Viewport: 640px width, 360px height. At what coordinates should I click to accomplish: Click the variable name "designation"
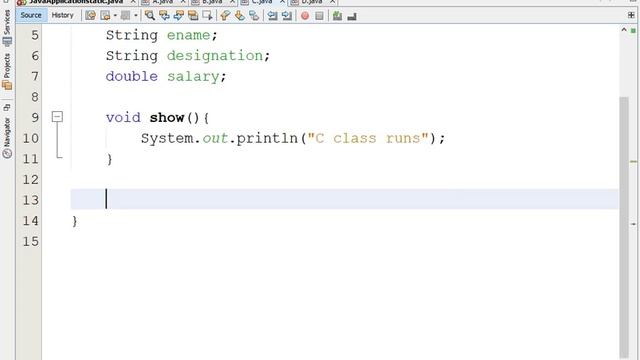tap(215, 56)
